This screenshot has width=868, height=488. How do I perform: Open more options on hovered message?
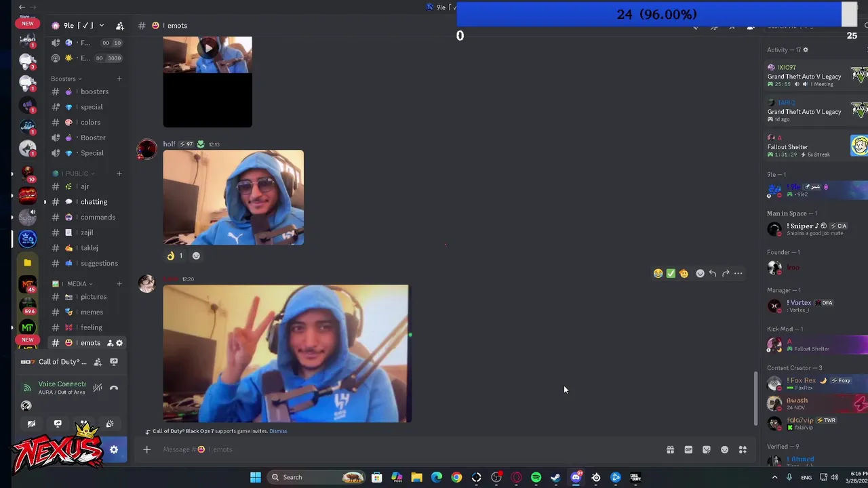[x=738, y=273]
